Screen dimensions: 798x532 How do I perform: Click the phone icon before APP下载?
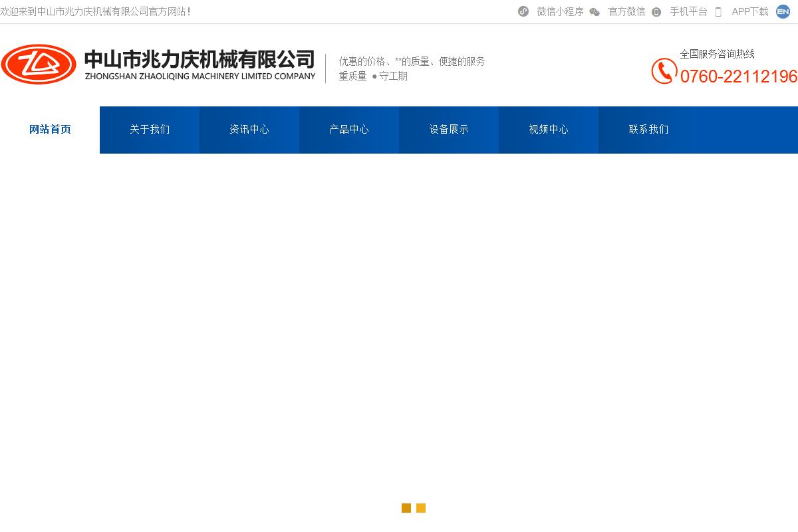click(718, 12)
